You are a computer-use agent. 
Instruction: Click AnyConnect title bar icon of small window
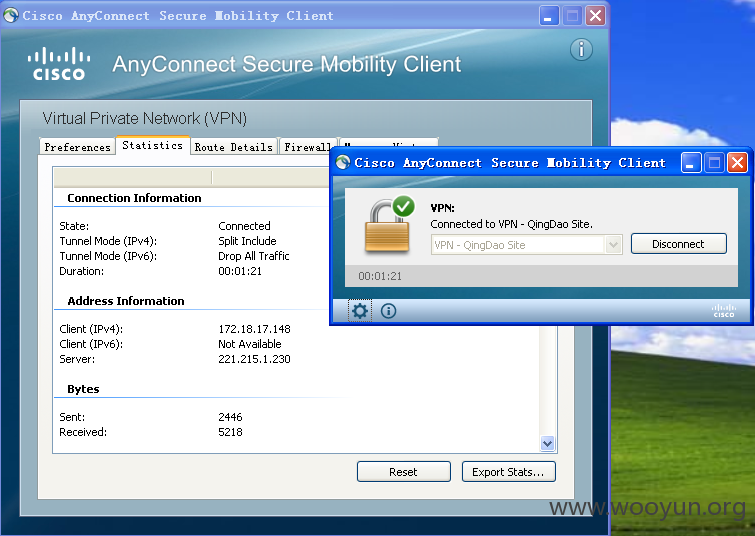tap(343, 163)
